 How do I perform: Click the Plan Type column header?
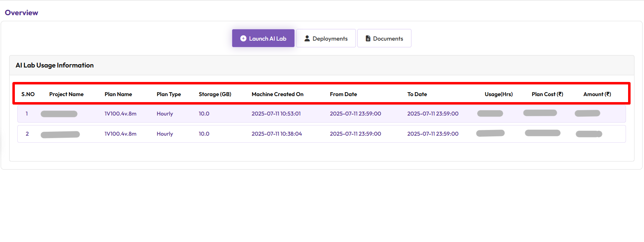[169, 94]
